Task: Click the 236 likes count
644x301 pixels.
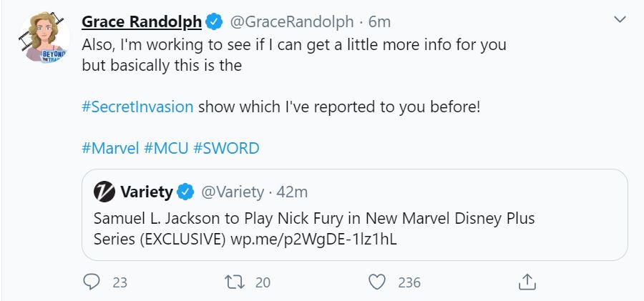Action: tap(409, 282)
